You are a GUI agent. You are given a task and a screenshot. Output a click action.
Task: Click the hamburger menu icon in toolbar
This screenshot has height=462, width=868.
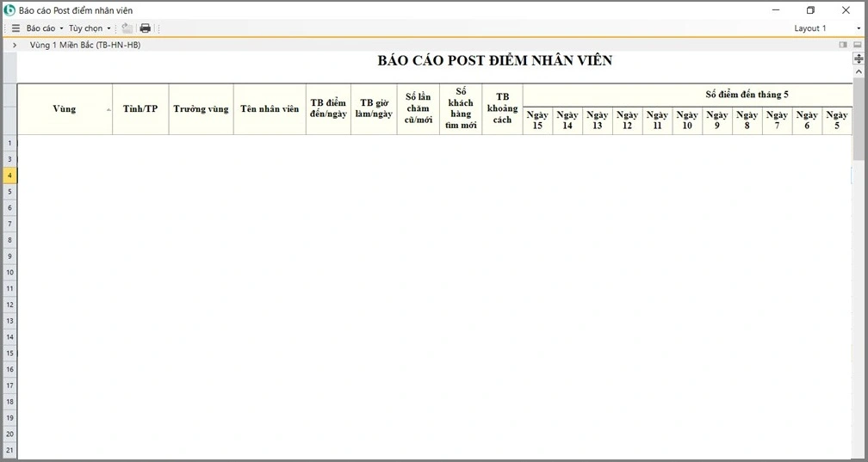pyautogui.click(x=15, y=28)
